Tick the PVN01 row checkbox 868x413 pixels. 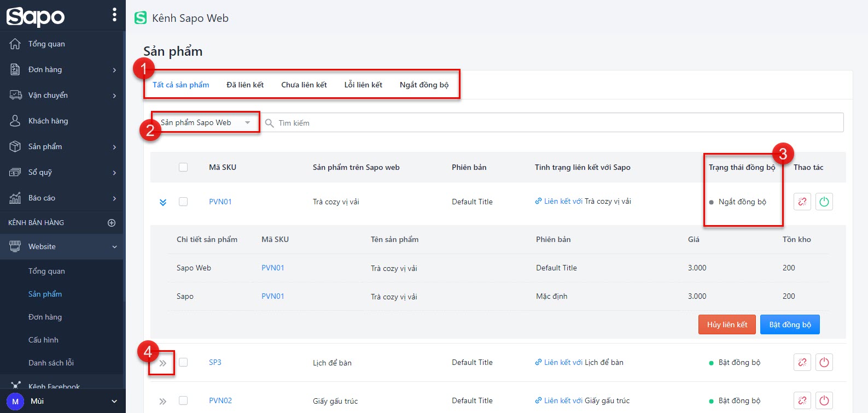pos(183,202)
